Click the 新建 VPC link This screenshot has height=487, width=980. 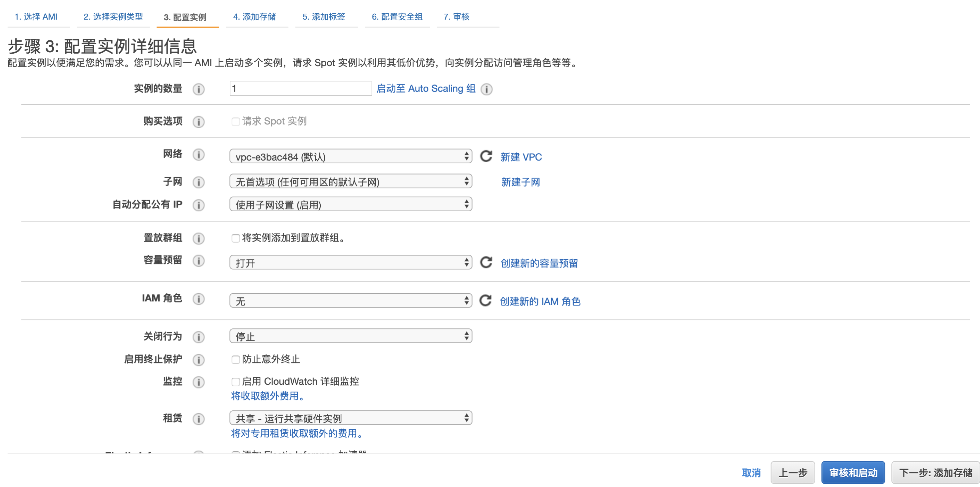pyautogui.click(x=521, y=157)
